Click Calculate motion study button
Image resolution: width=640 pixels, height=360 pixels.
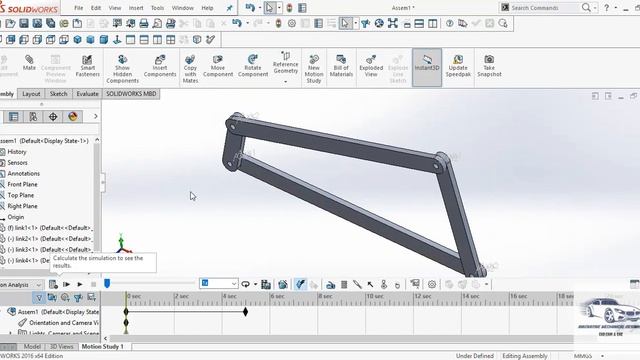53,284
